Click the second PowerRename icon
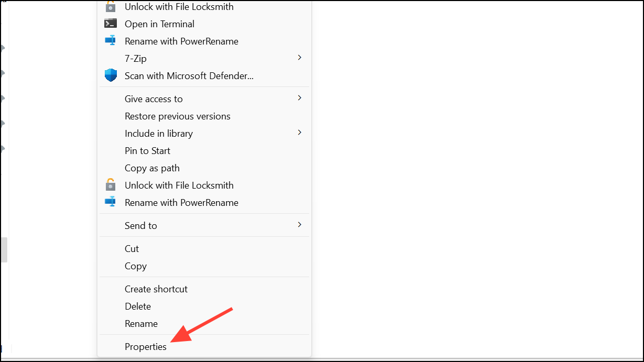Viewport: 644px width, 362px height. pyautogui.click(x=111, y=202)
